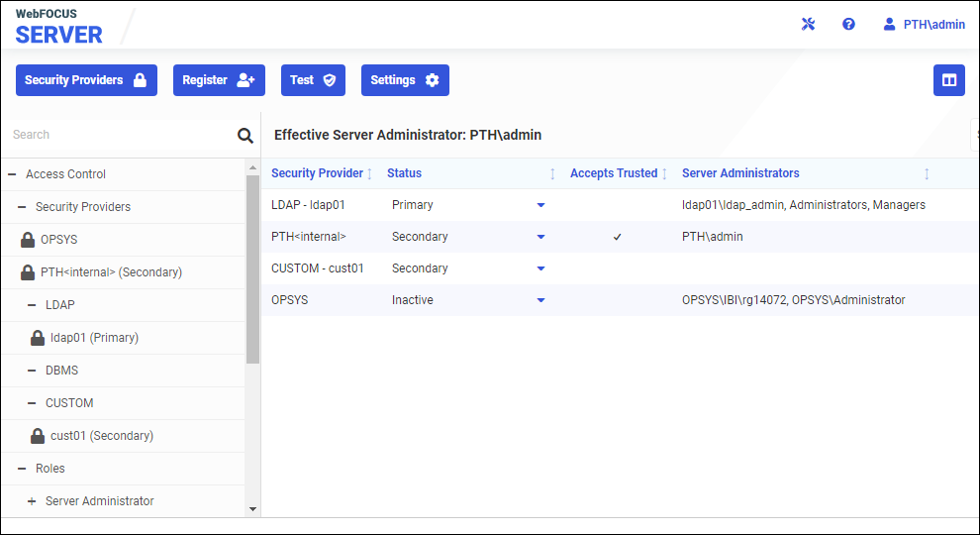Click the tree scrollbar up arrow
The image size is (980, 535).
coord(252,167)
